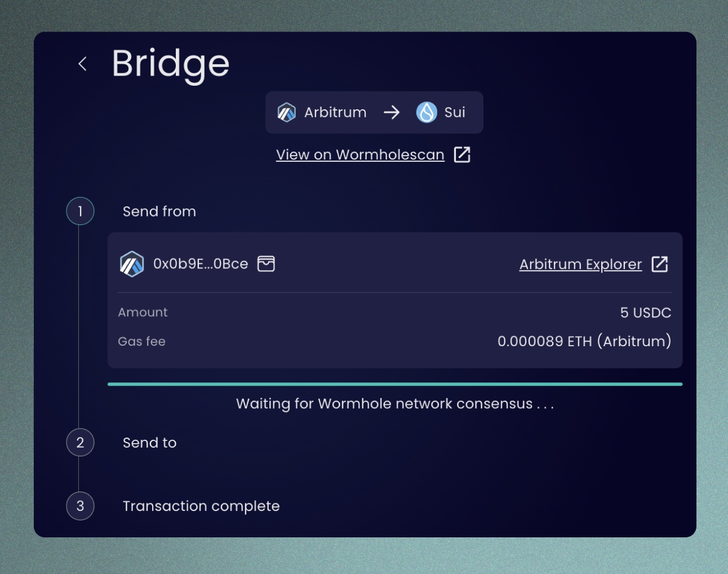Select the step 2 circle marker

[80, 443]
